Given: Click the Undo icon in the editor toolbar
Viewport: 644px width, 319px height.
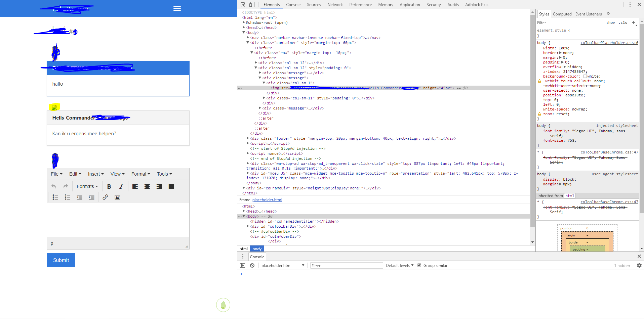Looking at the screenshot, I should coord(53,186).
